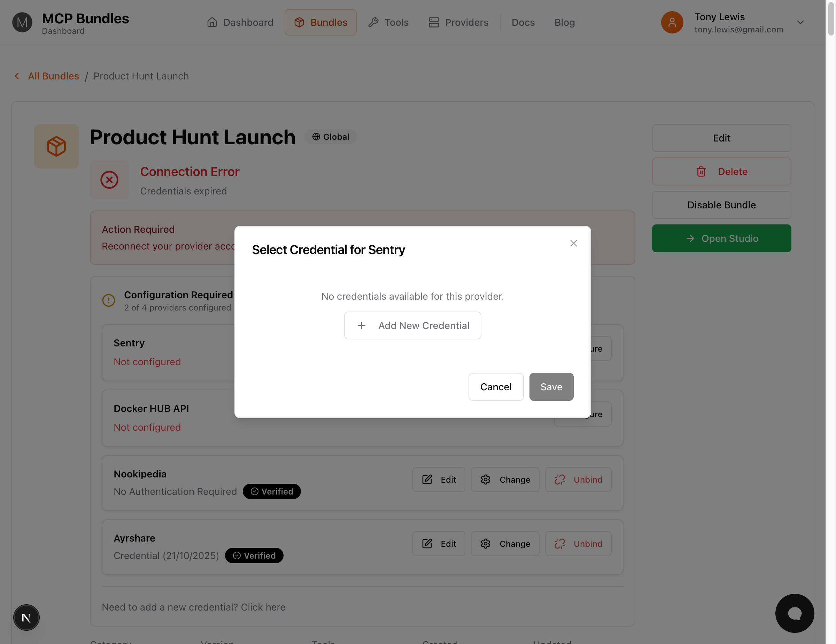Open Providers via the stacked servers icon
The width and height of the screenshot is (836, 644).
pyautogui.click(x=433, y=22)
